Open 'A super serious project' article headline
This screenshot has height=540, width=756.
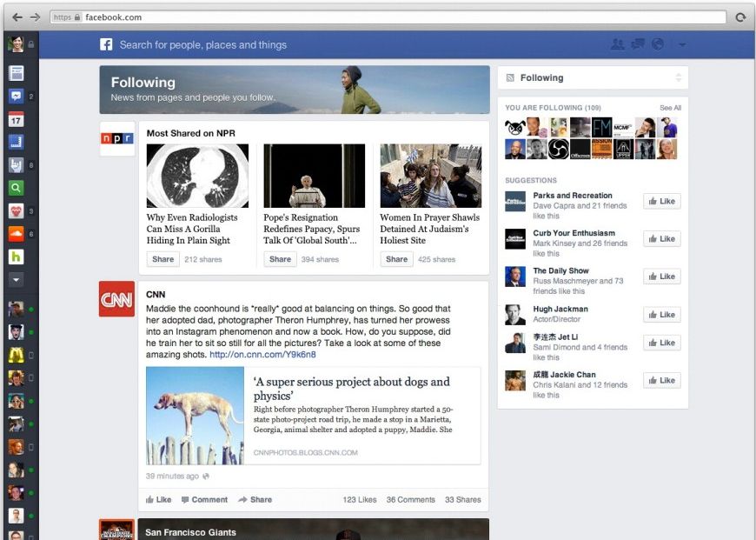pos(351,389)
